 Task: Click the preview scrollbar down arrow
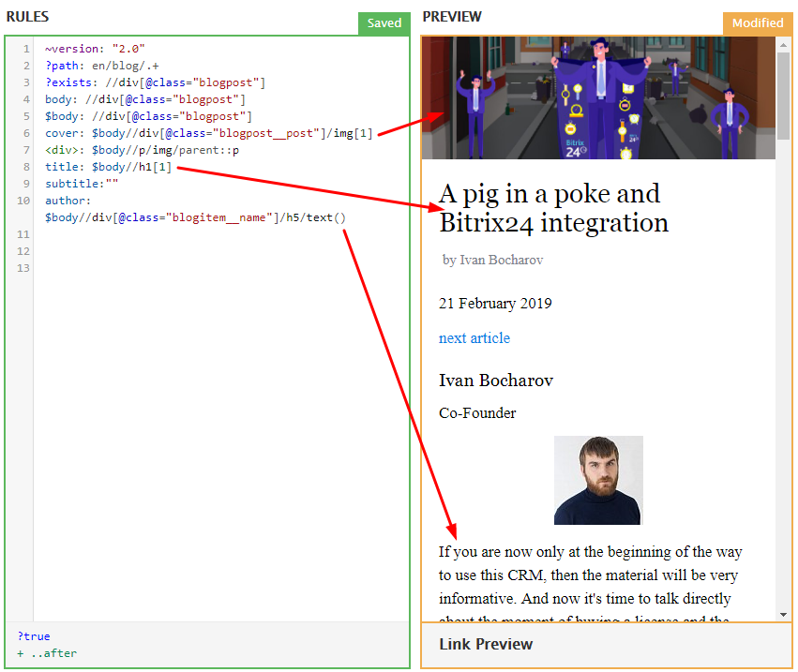[783, 615]
